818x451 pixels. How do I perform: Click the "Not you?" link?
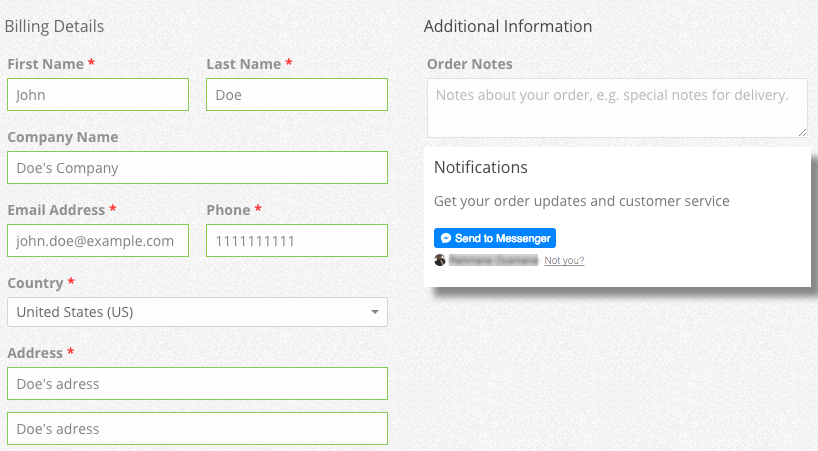[564, 260]
